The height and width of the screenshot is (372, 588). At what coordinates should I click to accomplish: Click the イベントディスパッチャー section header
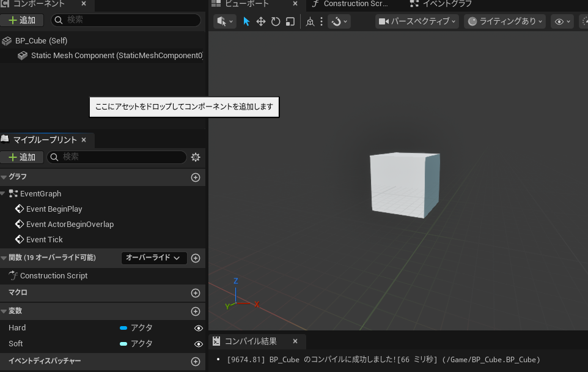tap(102, 361)
